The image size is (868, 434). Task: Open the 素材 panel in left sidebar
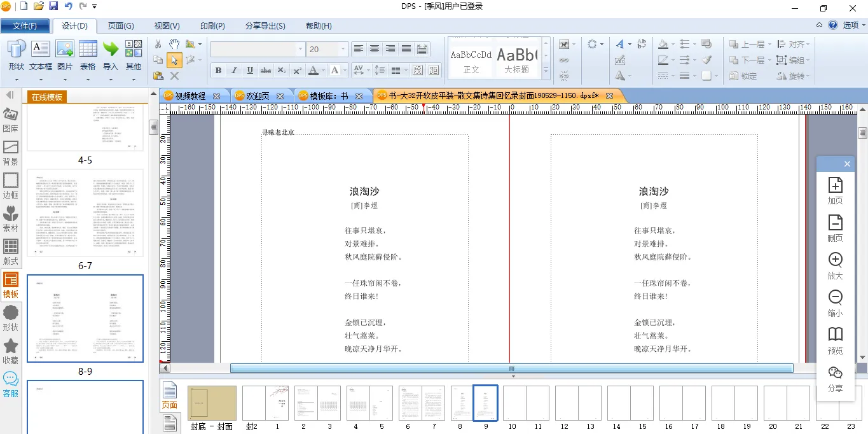[x=11, y=218]
